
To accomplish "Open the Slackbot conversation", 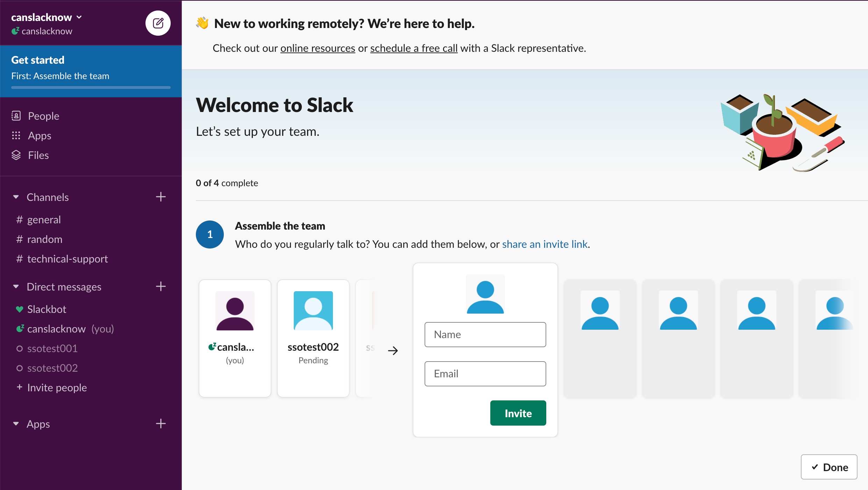I will (47, 309).
